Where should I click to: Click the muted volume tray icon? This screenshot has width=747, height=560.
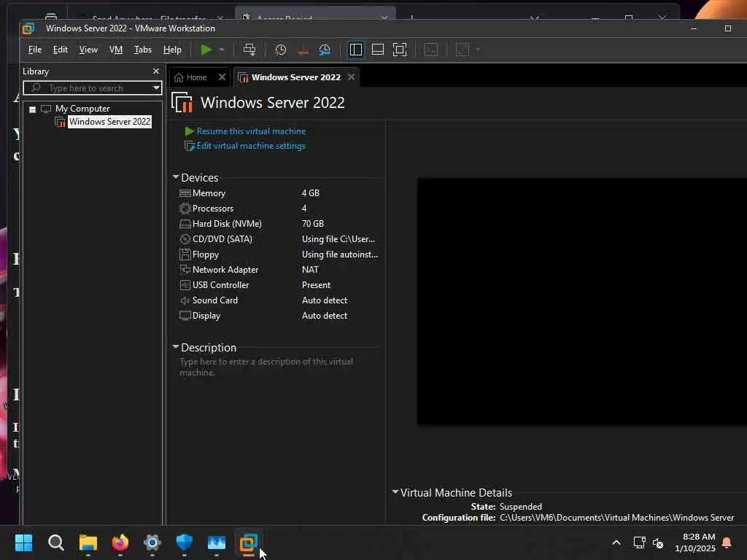[659, 542]
